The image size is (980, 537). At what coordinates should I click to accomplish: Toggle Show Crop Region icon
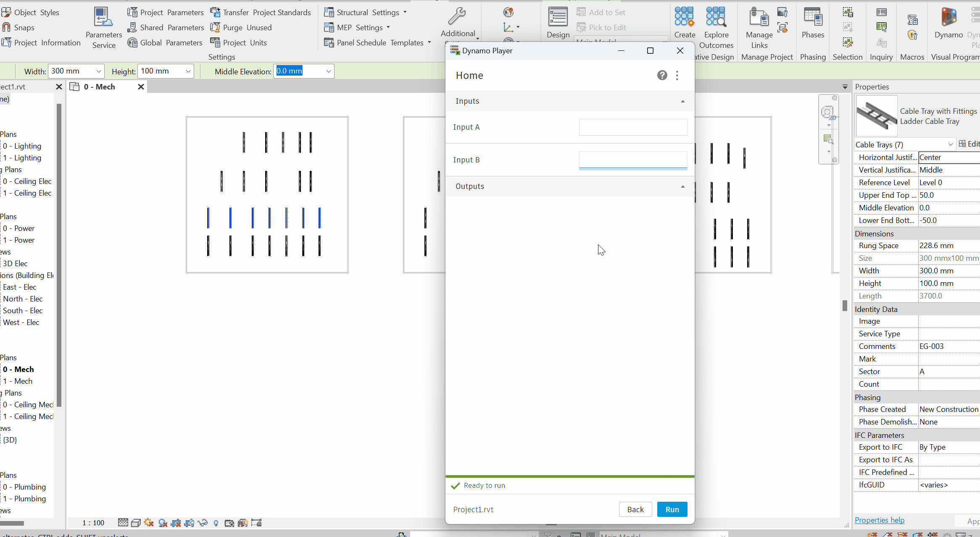tap(190, 523)
